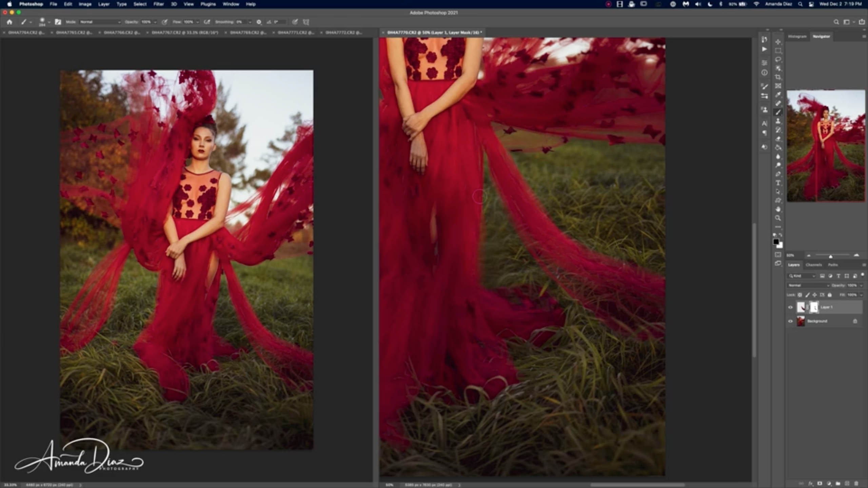
Task: Open smoothing options gear in options bar
Action: coord(259,22)
